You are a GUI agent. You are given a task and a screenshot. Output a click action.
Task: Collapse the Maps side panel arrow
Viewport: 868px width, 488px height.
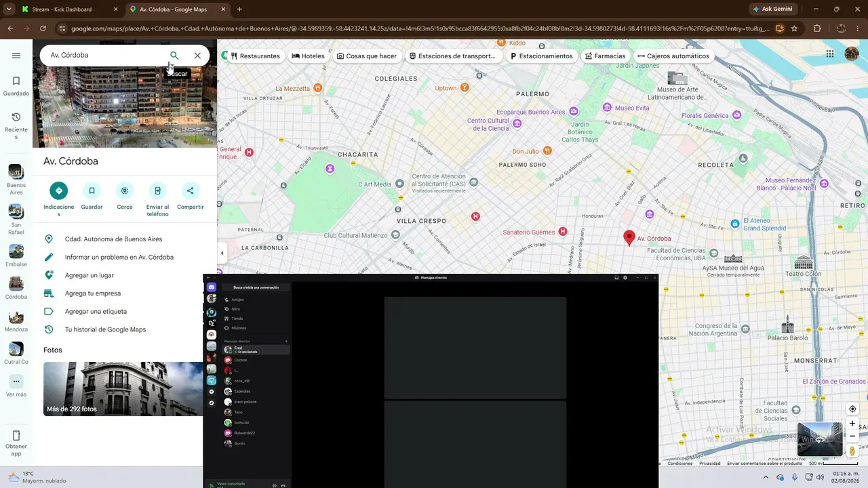coord(222,253)
